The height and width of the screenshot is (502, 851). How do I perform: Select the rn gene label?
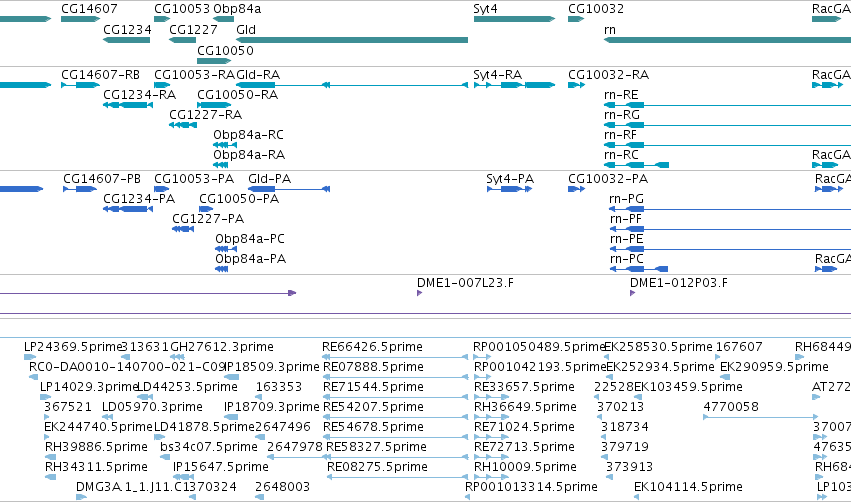tap(610, 29)
